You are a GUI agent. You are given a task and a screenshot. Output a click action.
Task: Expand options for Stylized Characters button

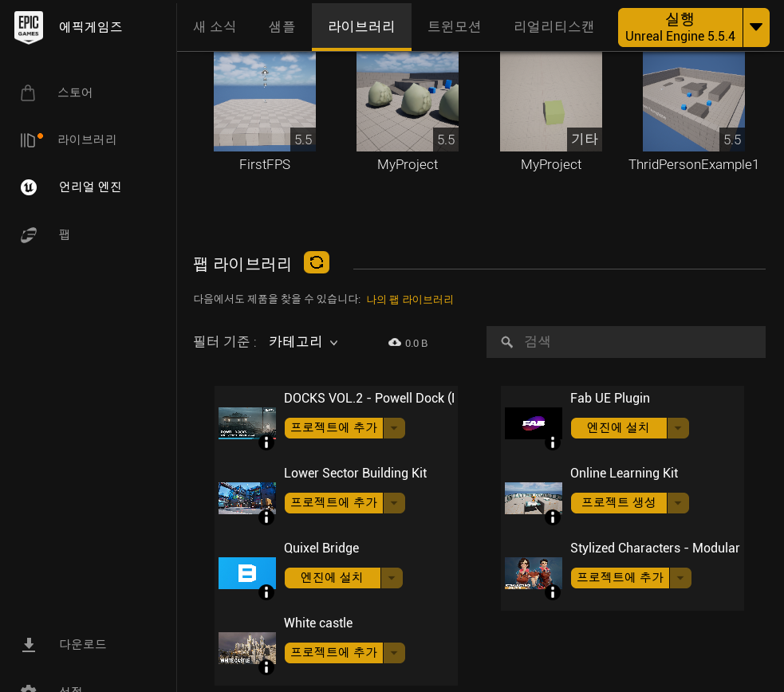pyautogui.click(x=681, y=578)
